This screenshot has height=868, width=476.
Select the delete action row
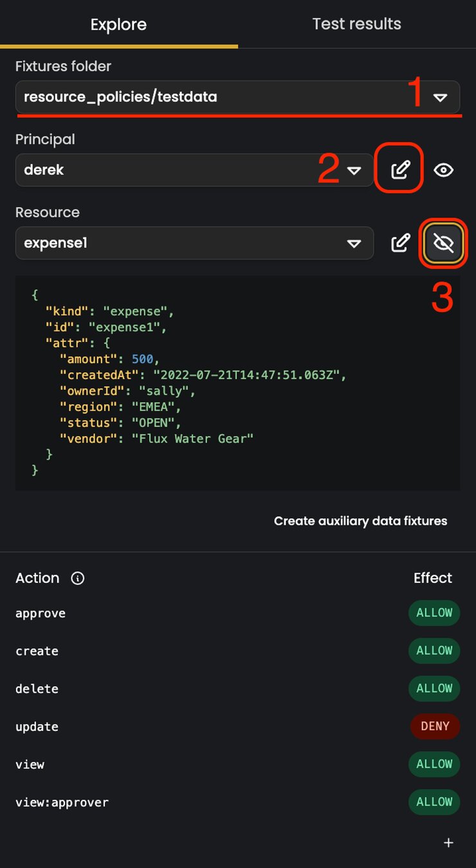pyautogui.click(x=238, y=689)
